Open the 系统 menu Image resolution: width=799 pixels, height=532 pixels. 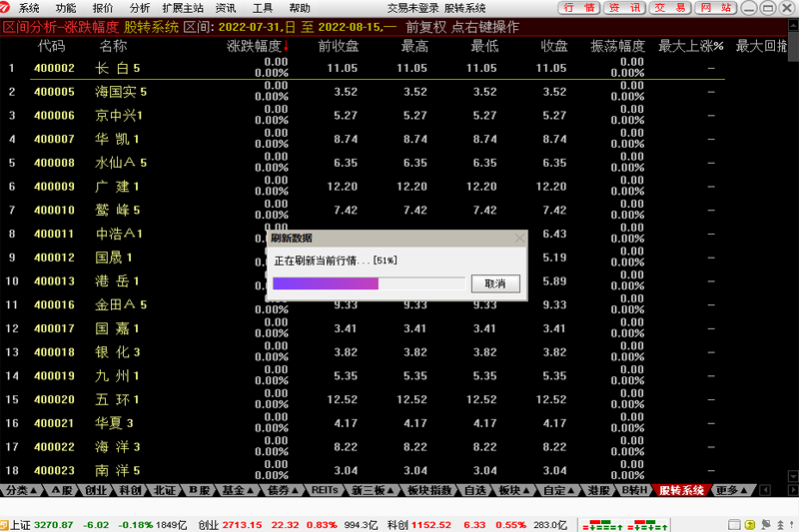coord(29,8)
